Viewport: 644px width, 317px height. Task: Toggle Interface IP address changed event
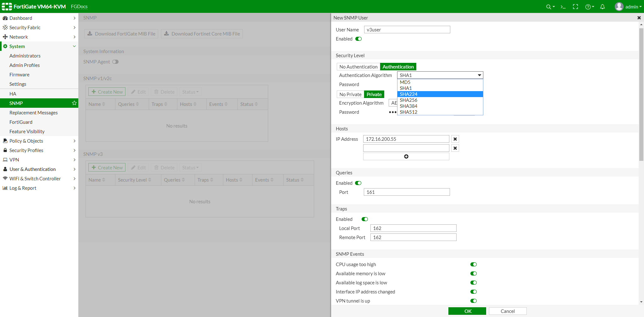tap(474, 292)
